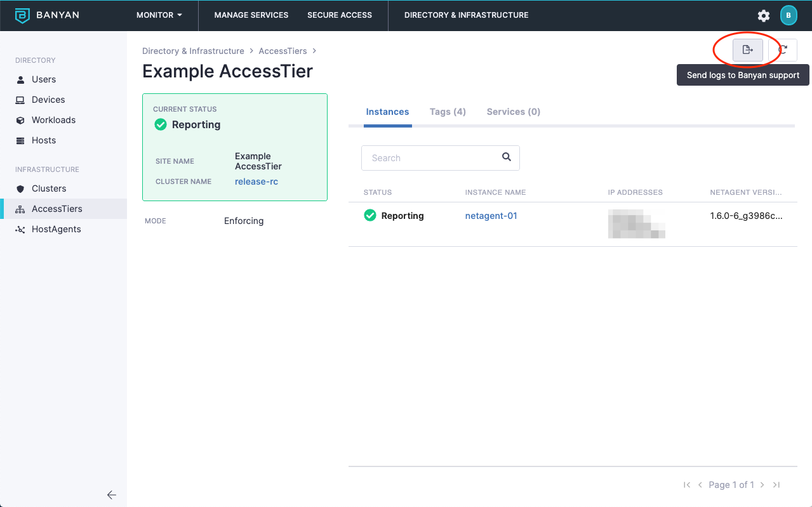Open the Monitor dropdown menu

pyautogui.click(x=159, y=15)
